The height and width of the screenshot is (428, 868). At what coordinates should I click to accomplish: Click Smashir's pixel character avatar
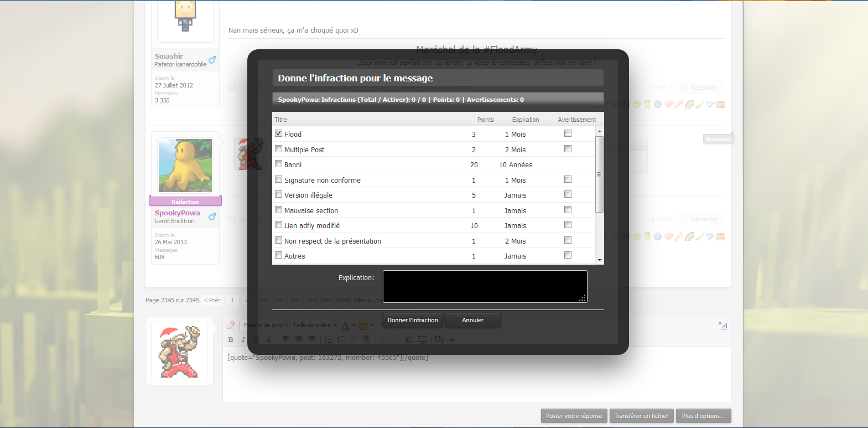pyautogui.click(x=185, y=17)
